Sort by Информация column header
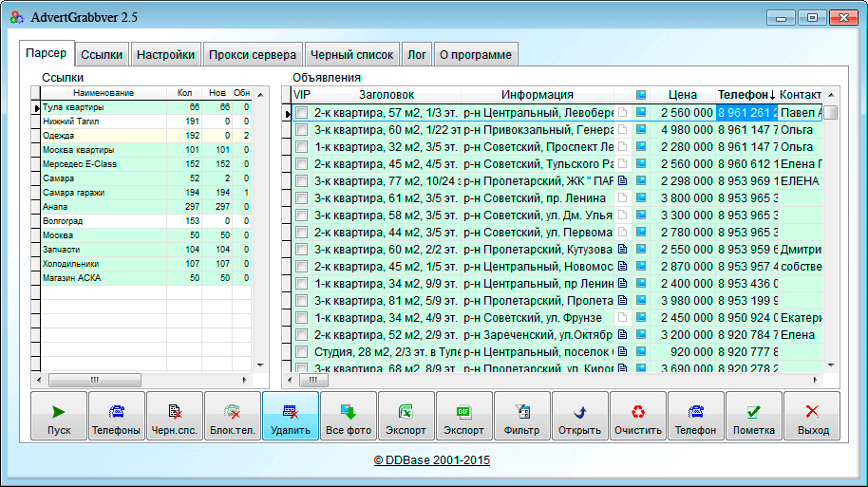 point(538,95)
